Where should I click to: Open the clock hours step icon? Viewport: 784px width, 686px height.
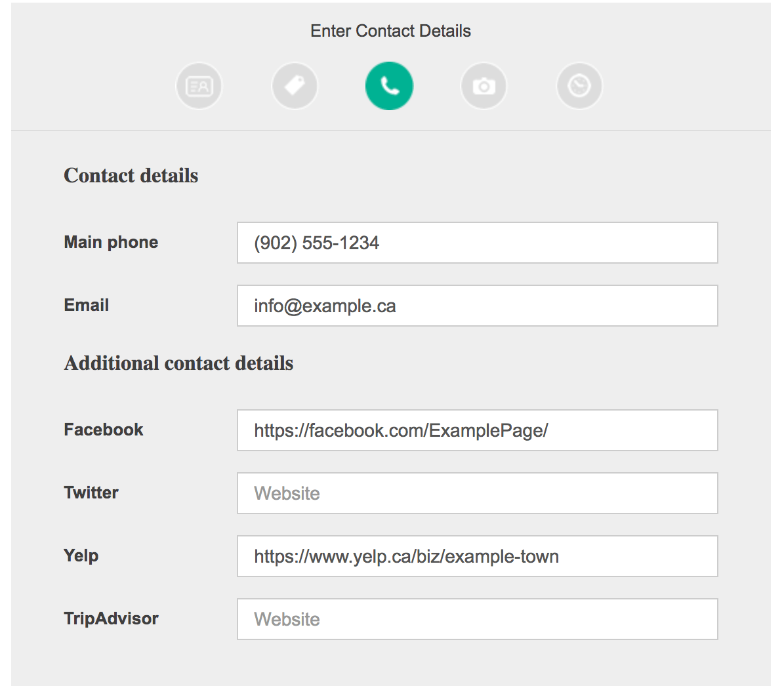pos(579,86)
